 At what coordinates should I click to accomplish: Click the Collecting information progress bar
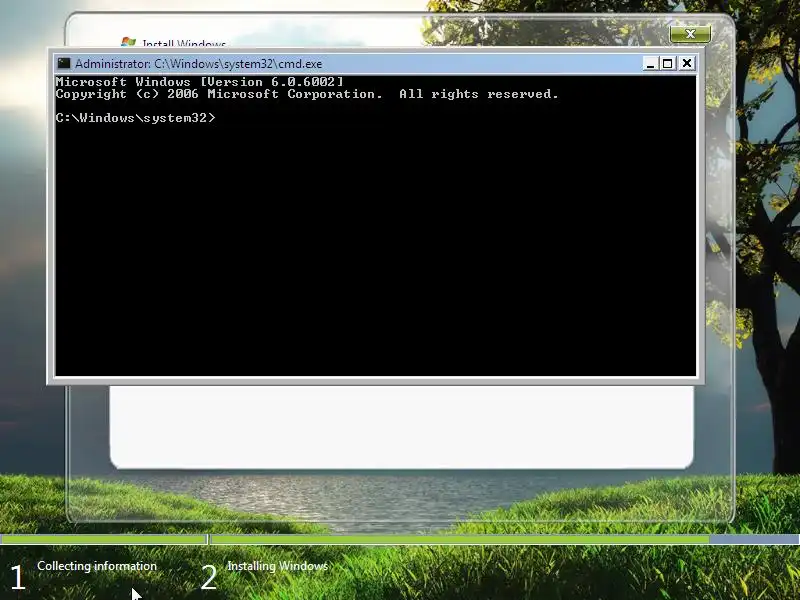pyautogui.click(x=104, y=539)
